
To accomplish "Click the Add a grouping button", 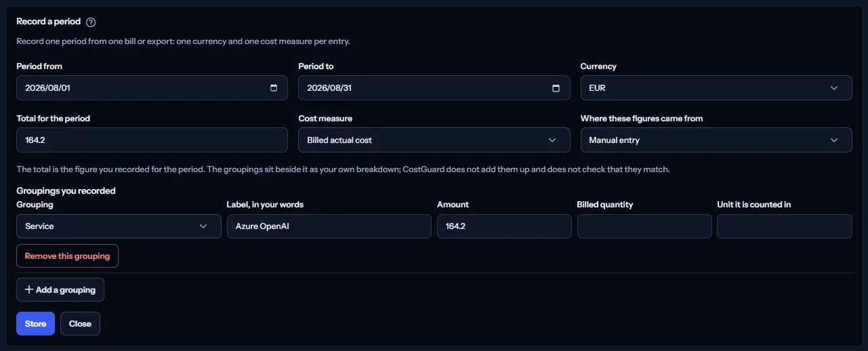I will pyautogui.click(x=60, y=289).
